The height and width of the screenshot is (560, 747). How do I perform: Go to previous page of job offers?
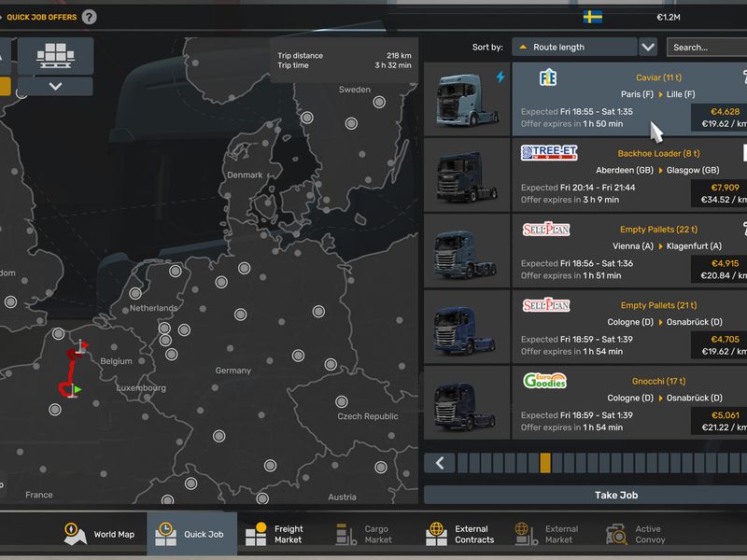tap(440, 463)
